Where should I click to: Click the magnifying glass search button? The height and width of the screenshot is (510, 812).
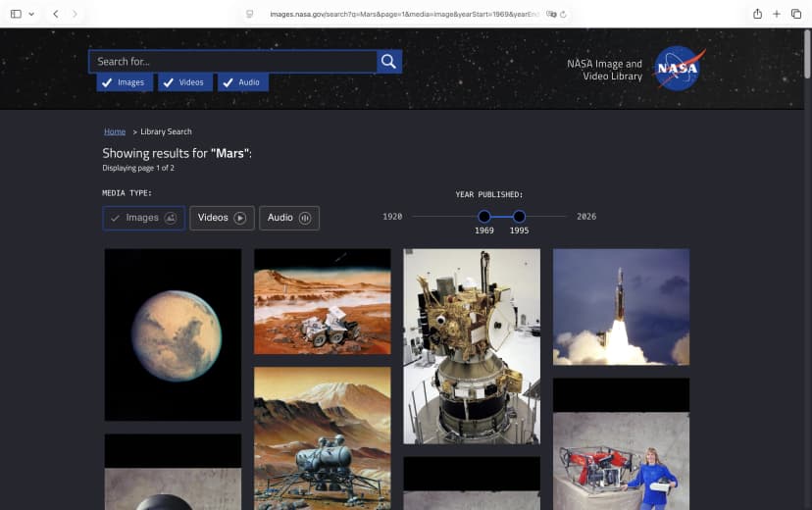click(389, 62)
